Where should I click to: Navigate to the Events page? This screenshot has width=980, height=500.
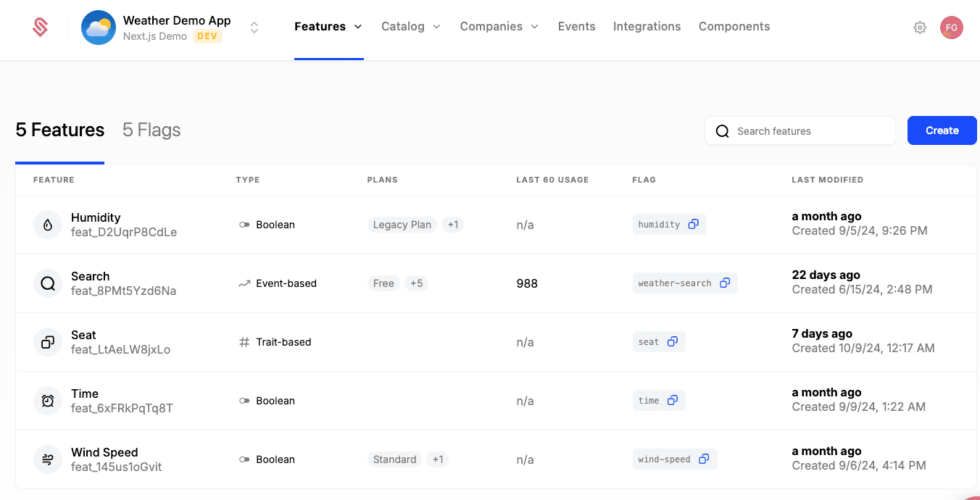pyautogui.click(x=576, y=27)
